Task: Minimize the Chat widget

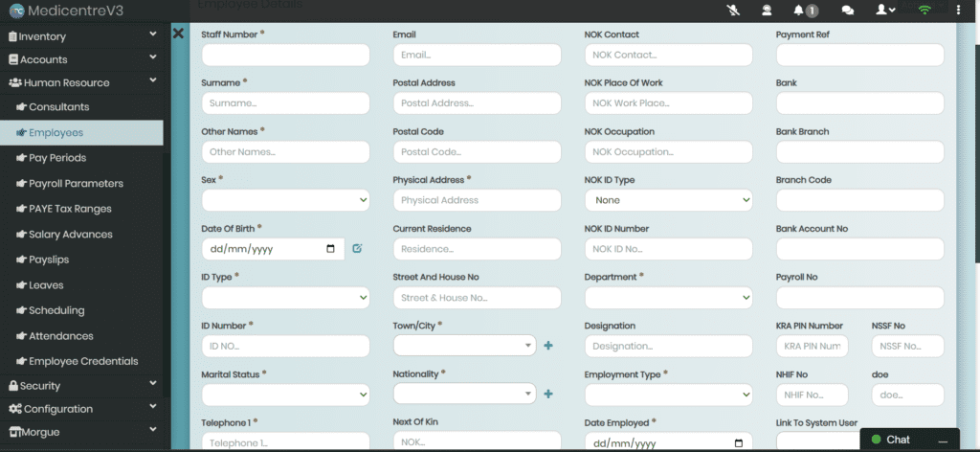Action: click(x=942, y=441)
